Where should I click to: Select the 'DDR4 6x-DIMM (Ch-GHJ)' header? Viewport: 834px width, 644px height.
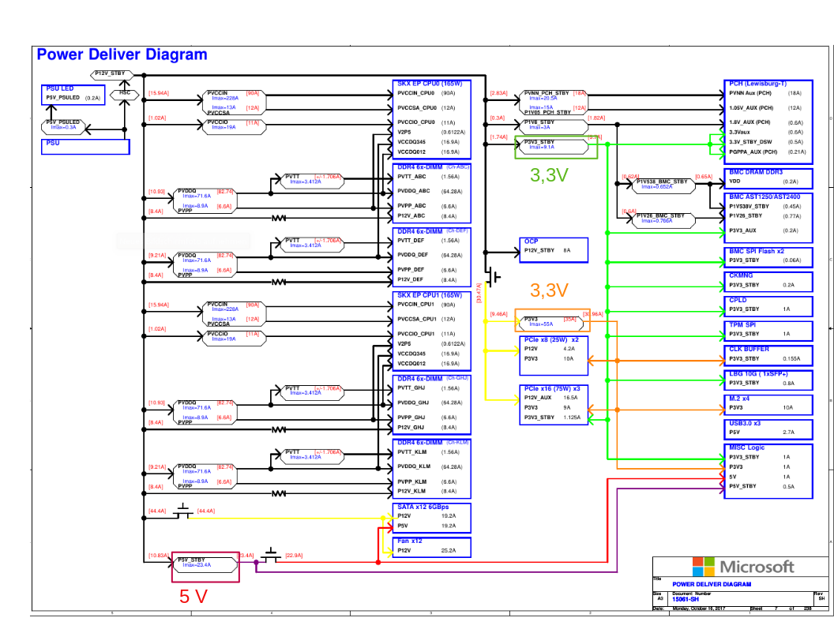pos(433,378)
